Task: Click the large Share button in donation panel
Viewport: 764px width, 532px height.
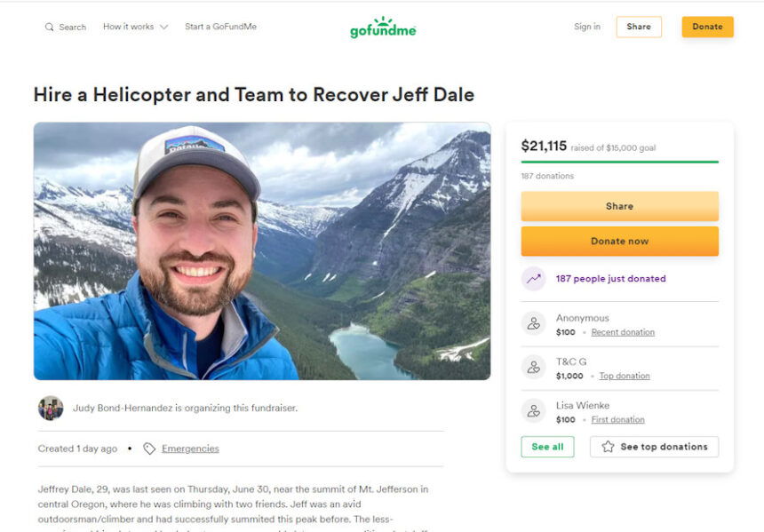Action: pyautogui.click(x=620, y=206)
